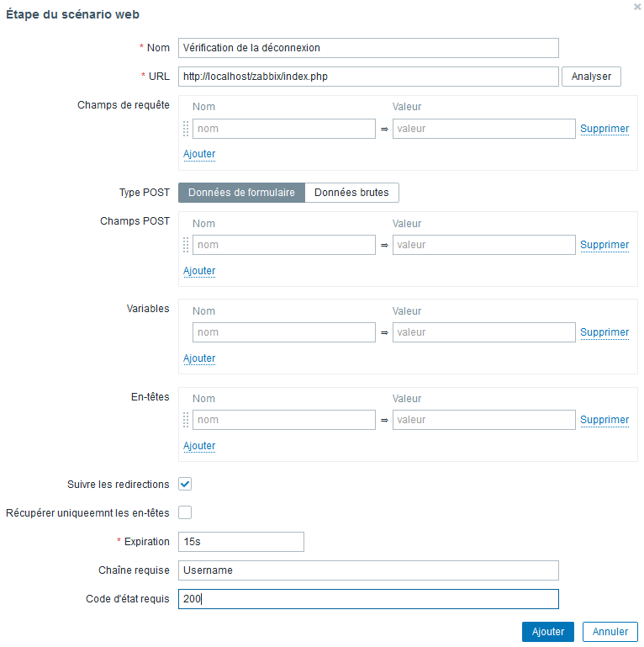
Task: Click the blue Ajouter button to submit
Action: coord(548,632)
